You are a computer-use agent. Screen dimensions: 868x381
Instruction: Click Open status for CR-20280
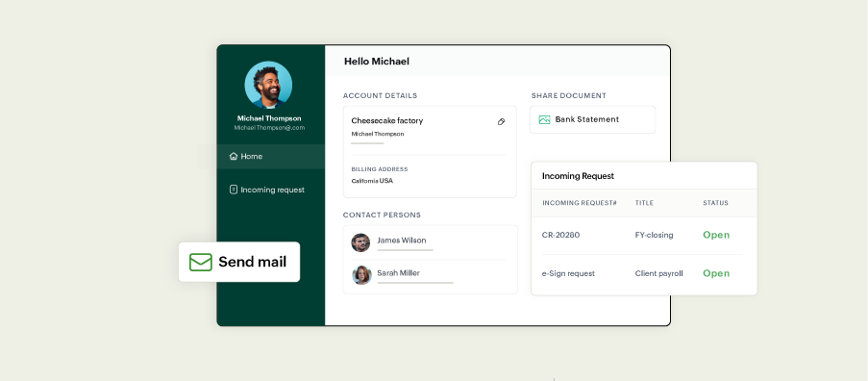coord(716,235)
